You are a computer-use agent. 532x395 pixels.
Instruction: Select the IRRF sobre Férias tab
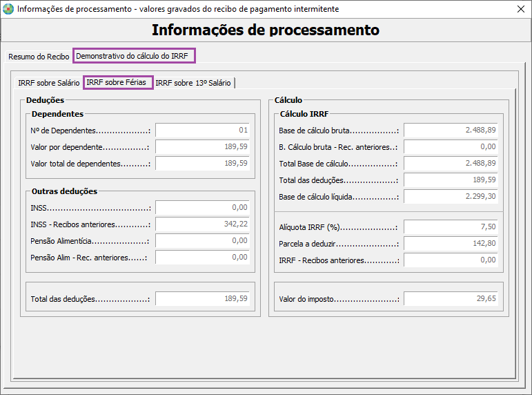click(x=118, y=83)
